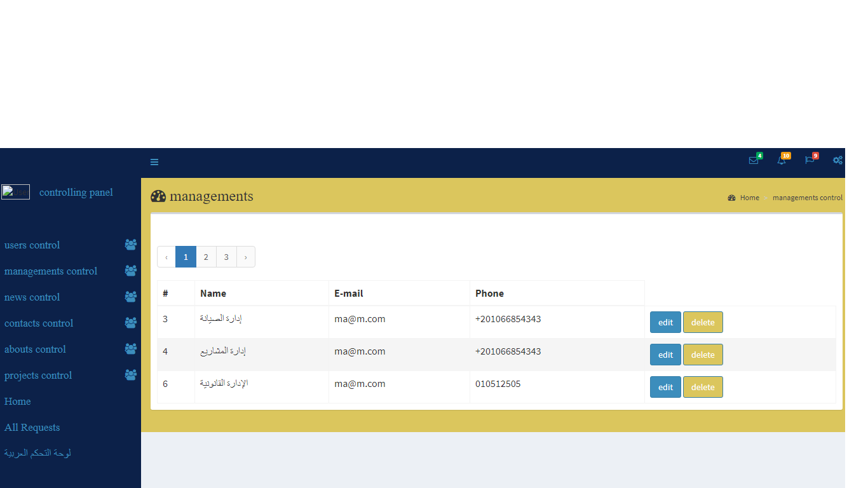Open the messages envelope icon
Screen dimensions: 868x488
click(x=754, y=161)
